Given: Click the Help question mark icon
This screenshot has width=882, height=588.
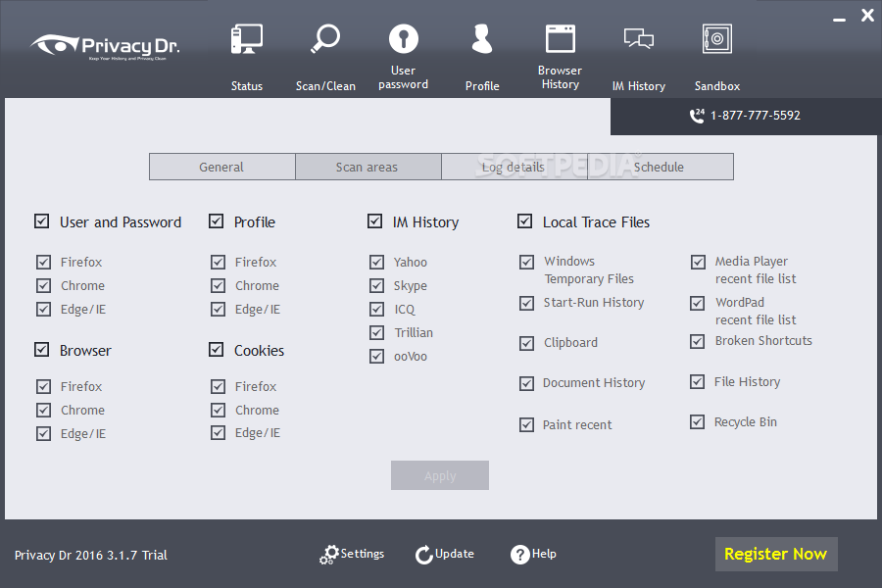Looking at the screenshot, I should click(x=519, y=555).
